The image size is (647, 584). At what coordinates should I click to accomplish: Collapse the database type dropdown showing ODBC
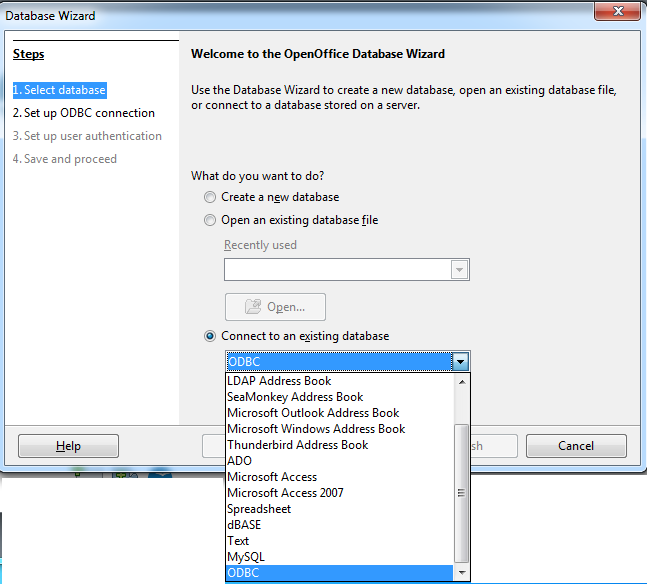pos(460,362)
